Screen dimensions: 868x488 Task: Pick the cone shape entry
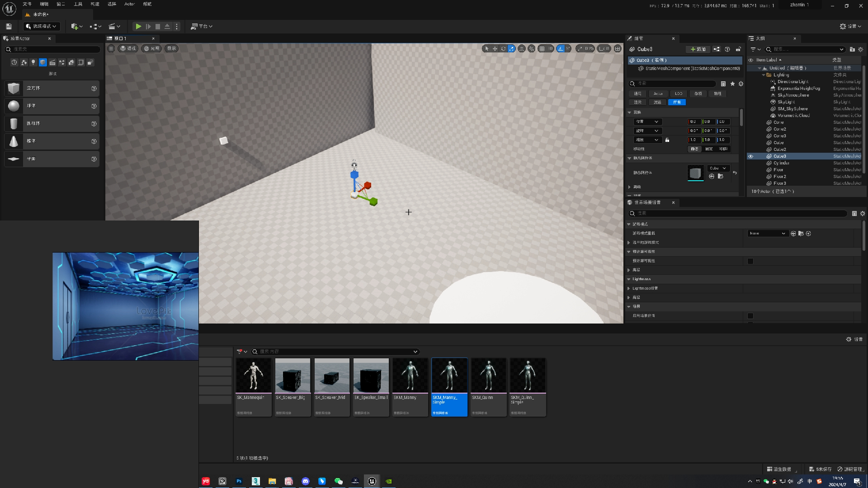[52, 141]
